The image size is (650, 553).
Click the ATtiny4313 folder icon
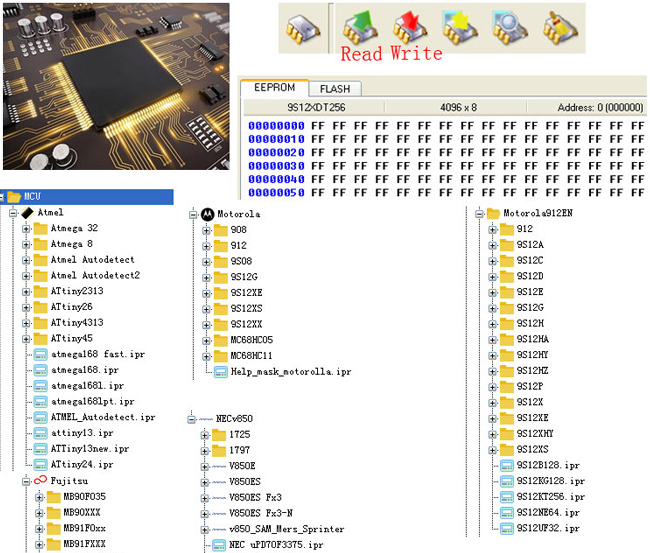click(x=40, y=323)
